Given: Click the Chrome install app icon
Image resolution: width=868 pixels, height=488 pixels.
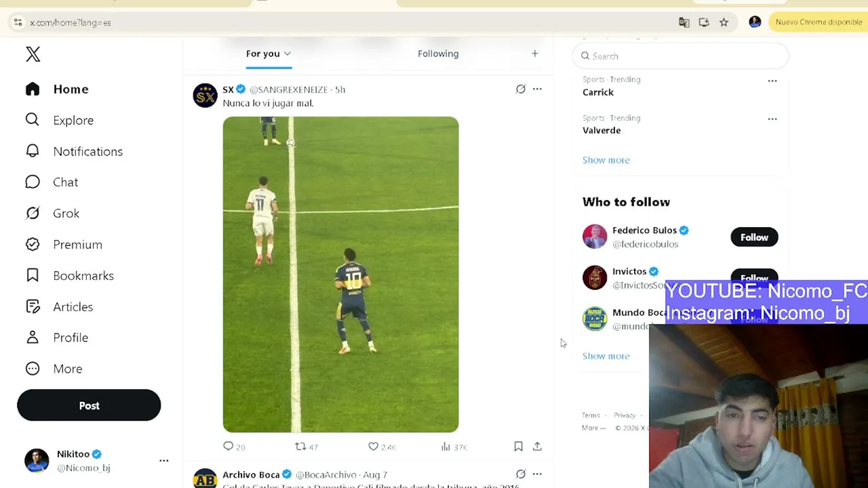Looking at the screenshot, I should click(704, 22).
